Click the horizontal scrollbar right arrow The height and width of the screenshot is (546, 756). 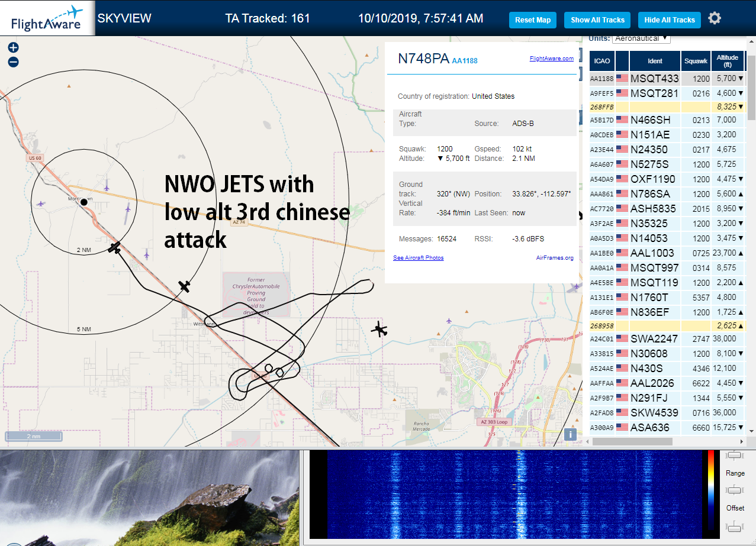click(742, 441)
